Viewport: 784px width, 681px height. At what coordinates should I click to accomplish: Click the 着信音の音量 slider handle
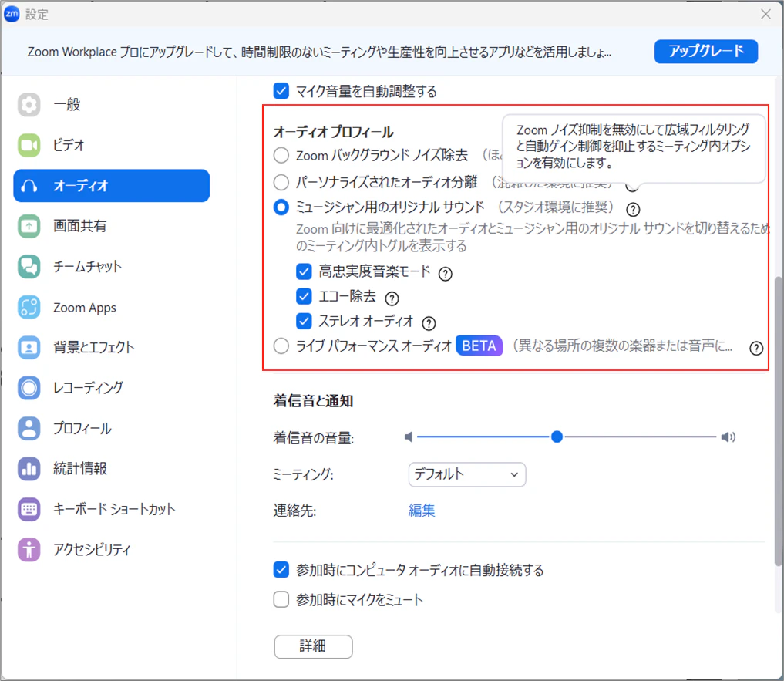point(557,437)
